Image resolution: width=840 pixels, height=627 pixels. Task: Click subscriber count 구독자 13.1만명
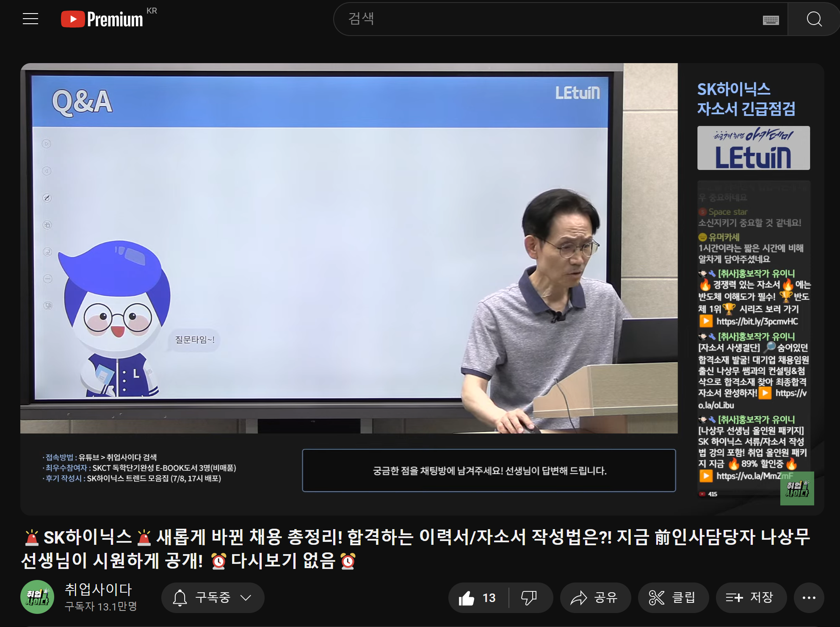(101, 607)
